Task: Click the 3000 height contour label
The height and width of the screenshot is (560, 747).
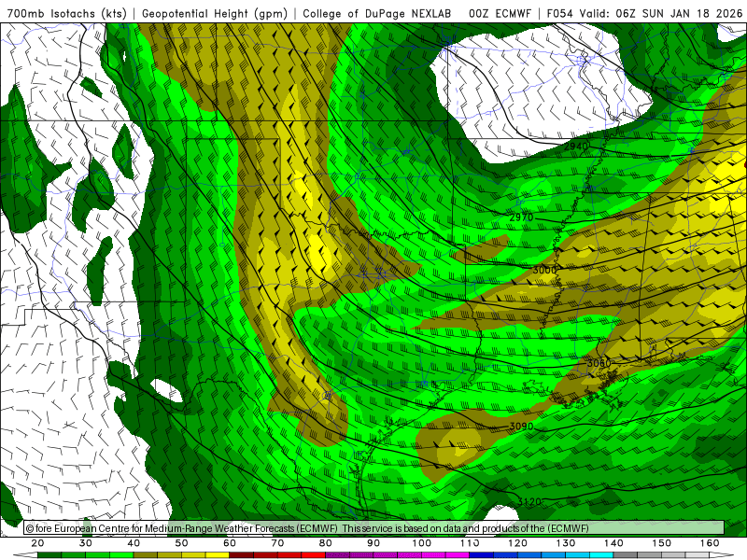Action: (544, 270)
